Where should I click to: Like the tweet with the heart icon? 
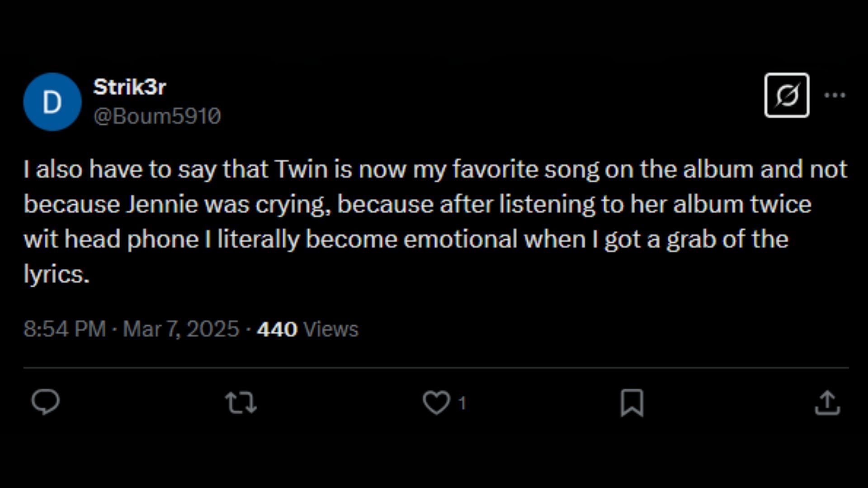(x=436, y=403)
